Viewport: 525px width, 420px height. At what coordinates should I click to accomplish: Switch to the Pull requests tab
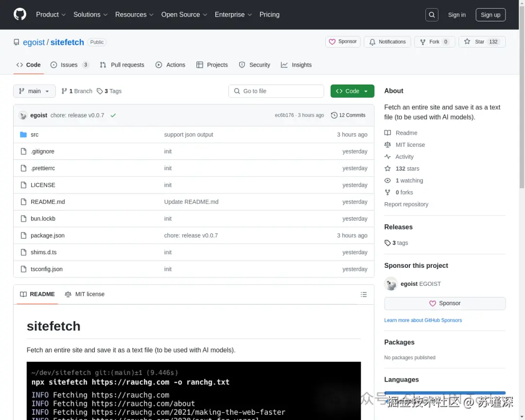pyautogui.click(x=122, y=65)
